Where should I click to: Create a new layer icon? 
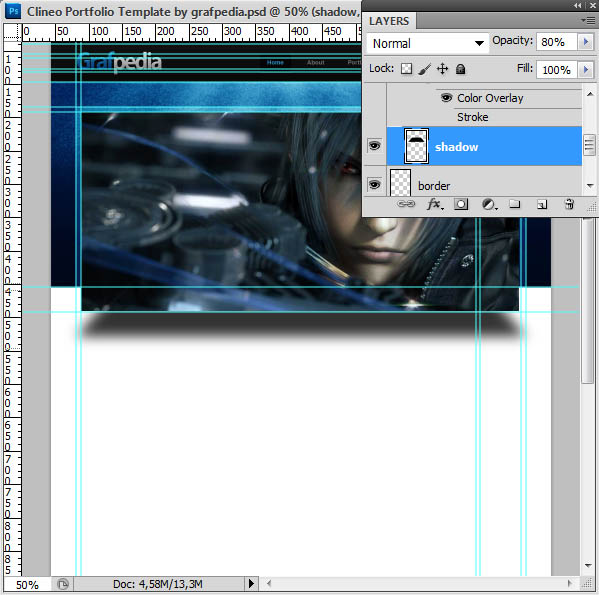click(x=542, y=205)
